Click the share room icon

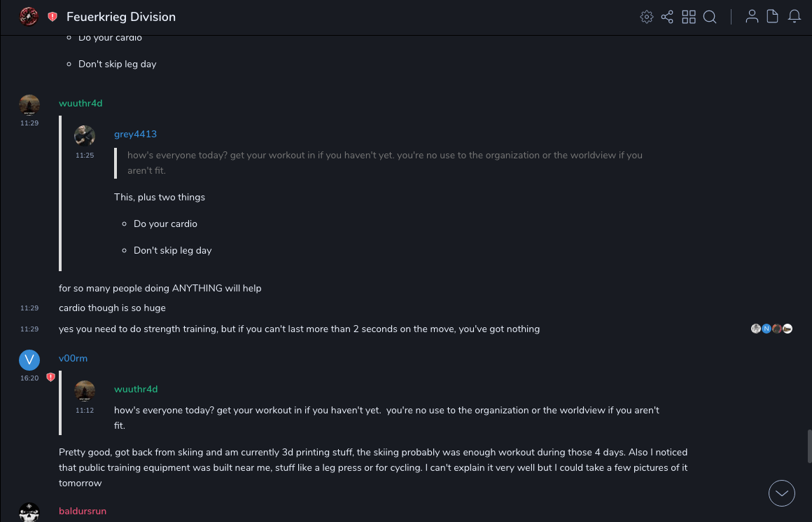pos(667,17)
